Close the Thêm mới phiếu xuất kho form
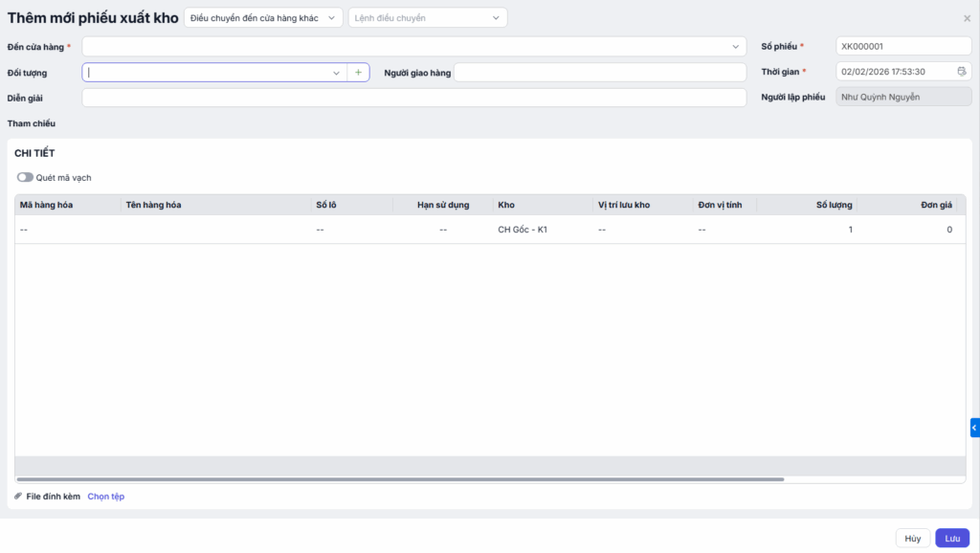The image size is (980, 553). (967, 18)
